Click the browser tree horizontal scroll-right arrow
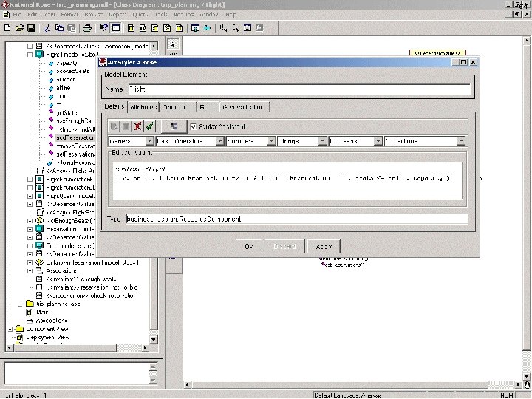The width and height of the screenshot is (532, 399). click(146, 347)
